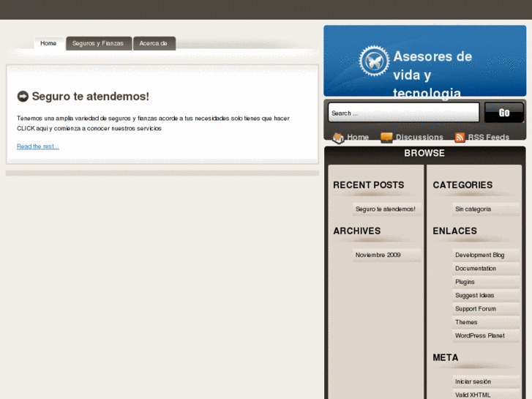Image resolution: width=532 pixels, height=399 pixels.
Task: Open the WordPress Planet link
Action: [480, 335]
